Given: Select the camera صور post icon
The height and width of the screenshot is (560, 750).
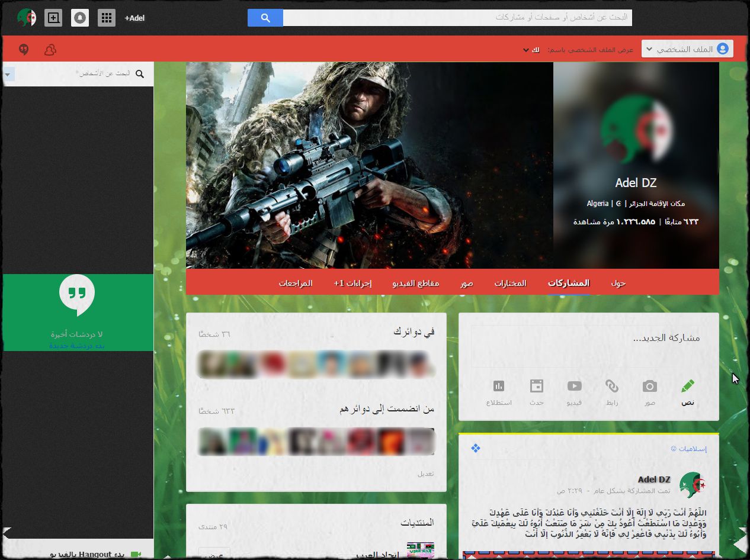Looking at the screenshot, I should (650, 386).
